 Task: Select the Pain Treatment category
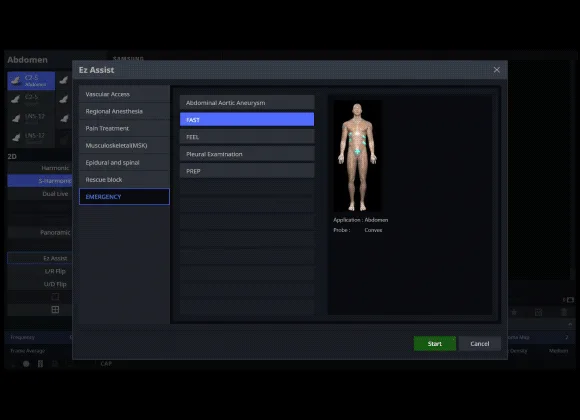tap(124, 128)
